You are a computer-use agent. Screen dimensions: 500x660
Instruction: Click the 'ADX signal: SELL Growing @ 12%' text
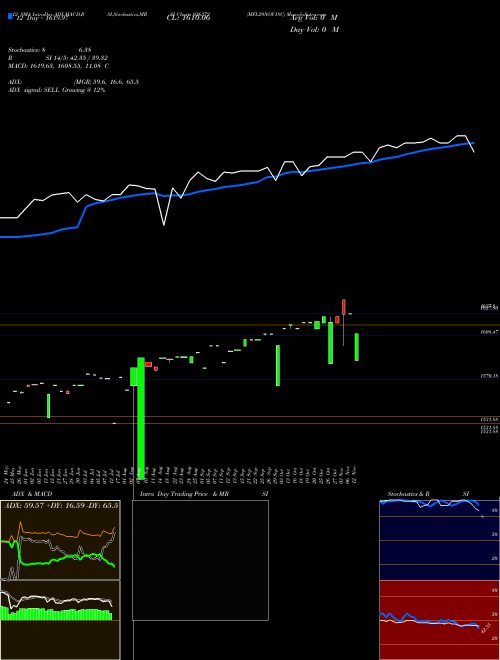pyautogui.click(x=57, y=90)
